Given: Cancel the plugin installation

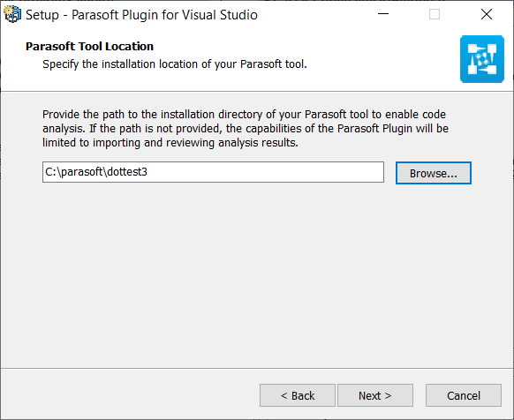Looking at the screenshot, I should pos(464,395).
